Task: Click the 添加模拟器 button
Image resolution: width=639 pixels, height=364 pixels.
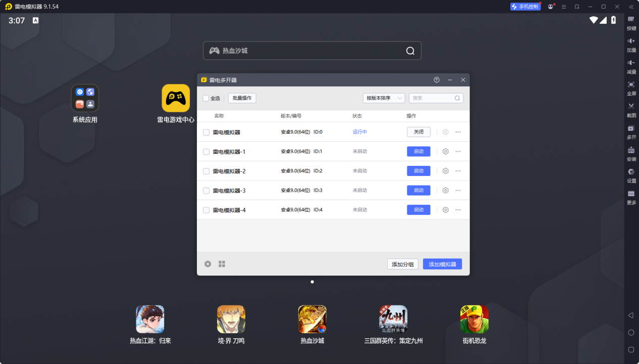Action: pyautogui.click(x=442, y=264)
